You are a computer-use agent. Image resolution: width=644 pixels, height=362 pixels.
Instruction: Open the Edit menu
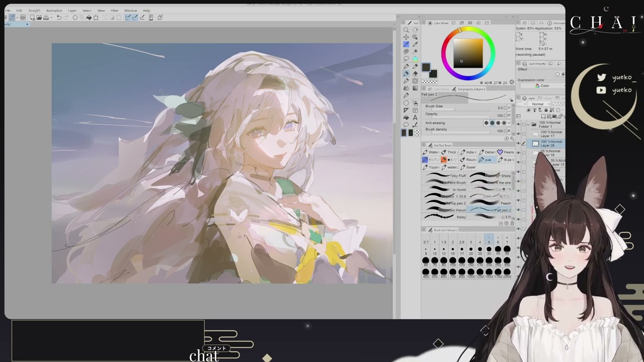tap(19, 11)
